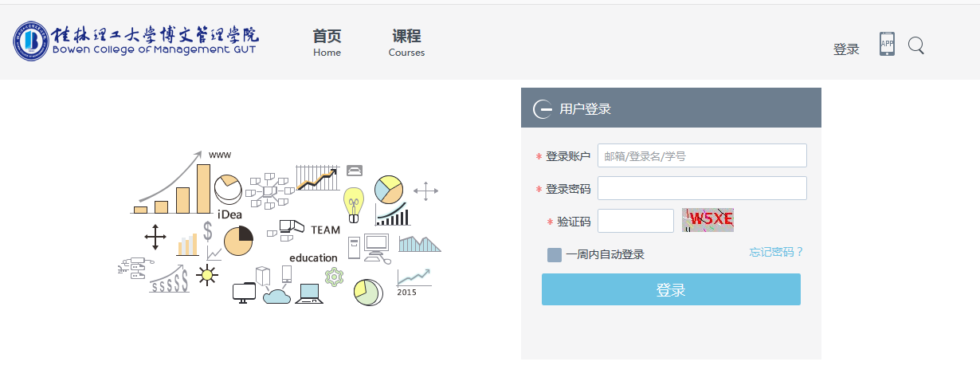Click the blue cloud icon in the illustration
This screenshot has height=389, width=980.
pos(276,296)
